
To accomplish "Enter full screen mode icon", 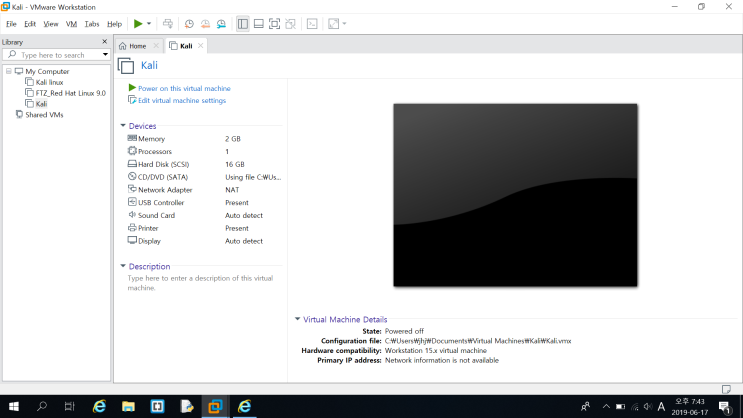I will pos(274,24).
